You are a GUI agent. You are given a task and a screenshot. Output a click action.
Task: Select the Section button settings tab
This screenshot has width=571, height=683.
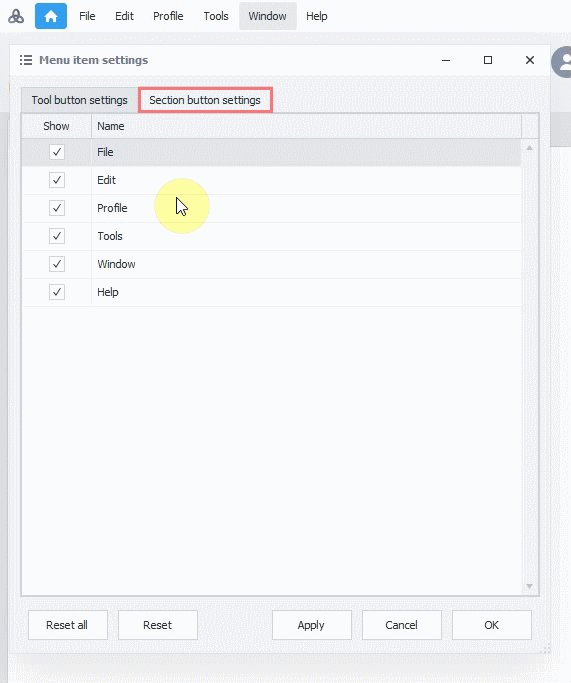coord(205,100)
